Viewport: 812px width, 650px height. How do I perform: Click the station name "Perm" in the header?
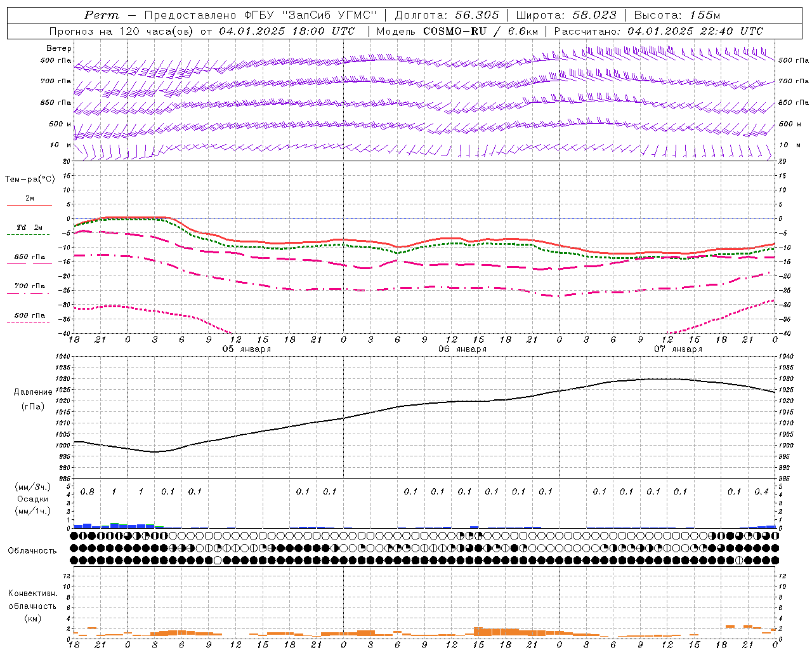pyautogui.click(x=101, y=15)
